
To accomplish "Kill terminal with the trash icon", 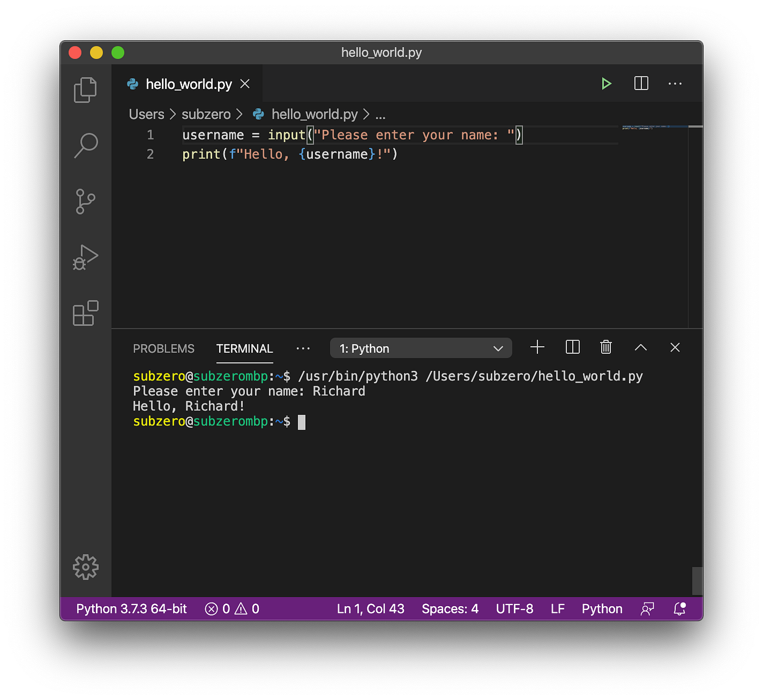I will [x=605, y=347].
